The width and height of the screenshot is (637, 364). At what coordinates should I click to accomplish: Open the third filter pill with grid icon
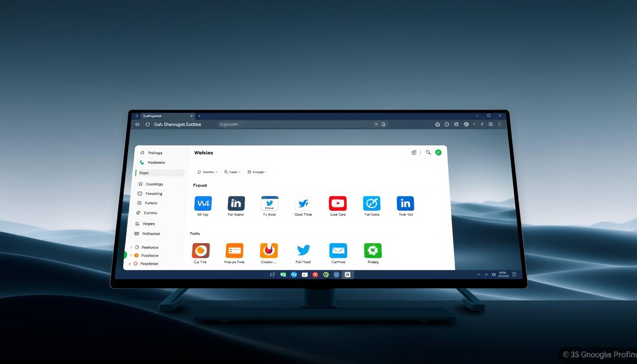pos(257,172)
